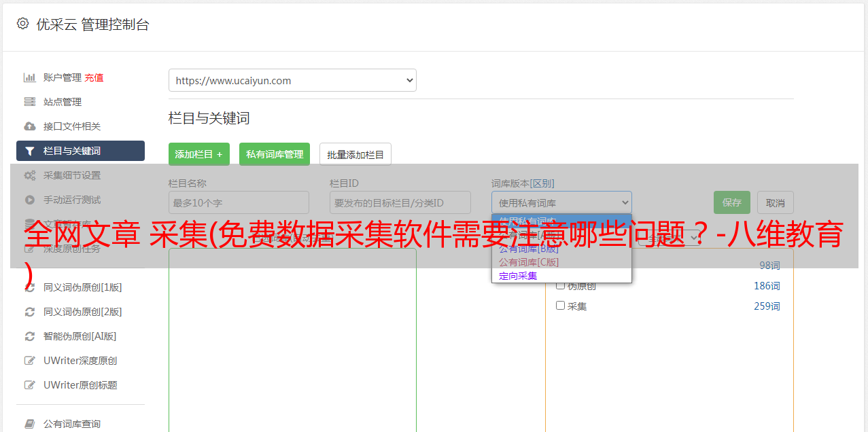Click the bar chart icon for 账户管理
Image resolution: width=868 pixels, height=432 pixels.
[x=30, y=77]
